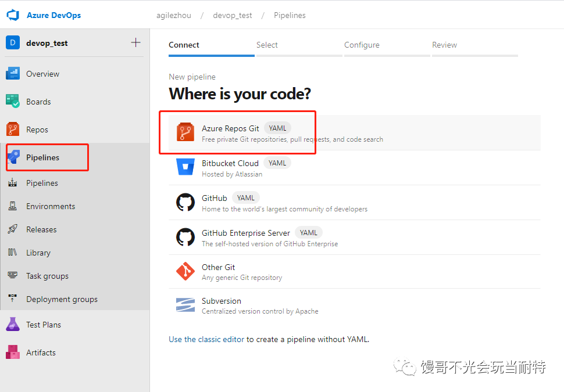
Task: Open the Pipelines sub-item label
Action: click(42, 184)
